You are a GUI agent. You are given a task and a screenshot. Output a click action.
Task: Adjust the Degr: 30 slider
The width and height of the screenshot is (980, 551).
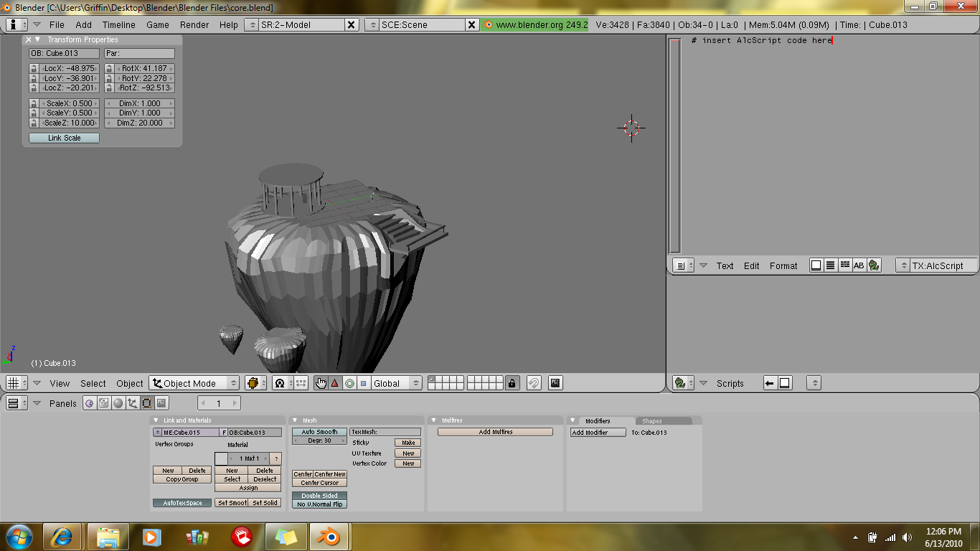pos(319,441)
